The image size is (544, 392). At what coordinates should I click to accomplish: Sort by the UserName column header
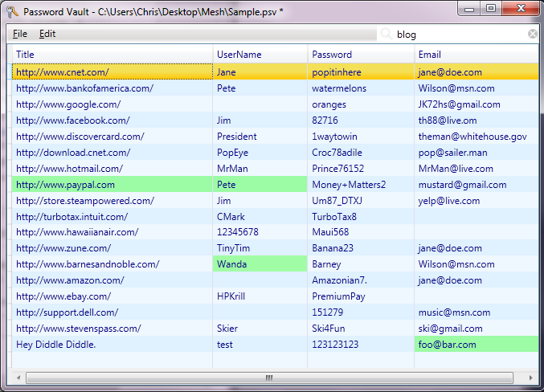point(260,55)
